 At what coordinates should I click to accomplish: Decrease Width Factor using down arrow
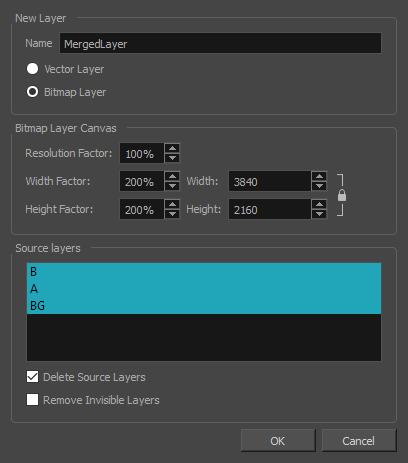(172, 186)
